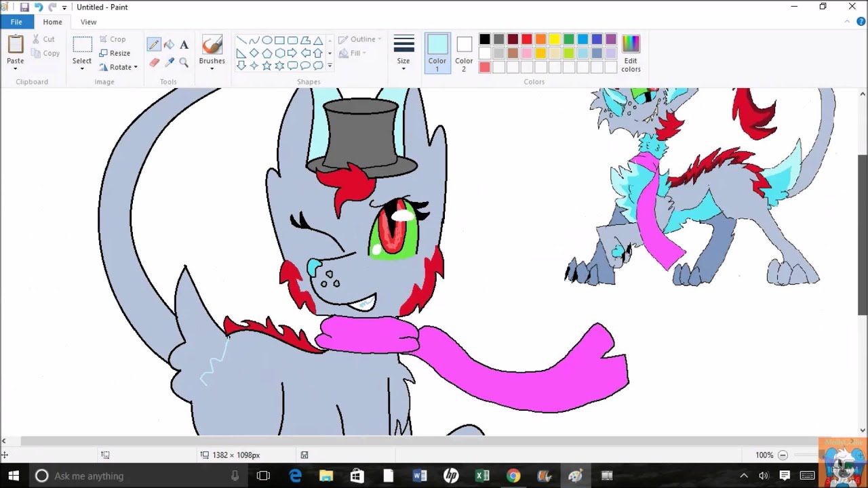Open the Paste dropdown arrow
Screen dimensions: 868x488
tap(15, 69)
